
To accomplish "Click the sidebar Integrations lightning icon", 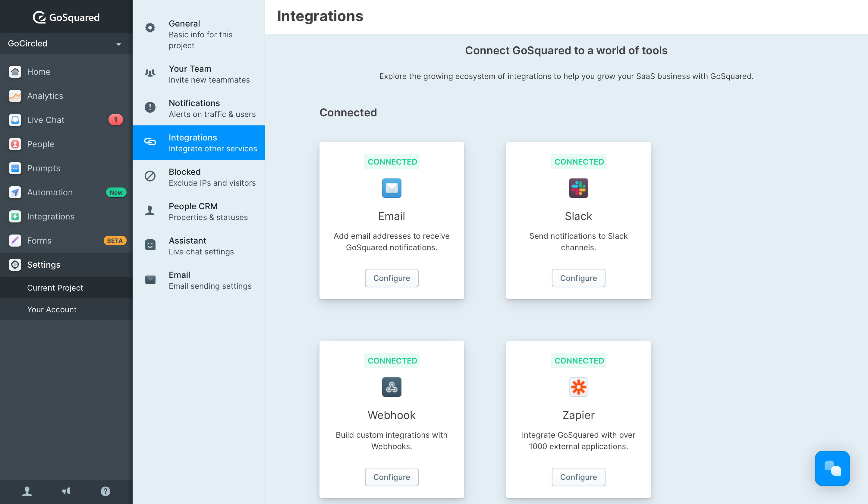I will 15,216.
